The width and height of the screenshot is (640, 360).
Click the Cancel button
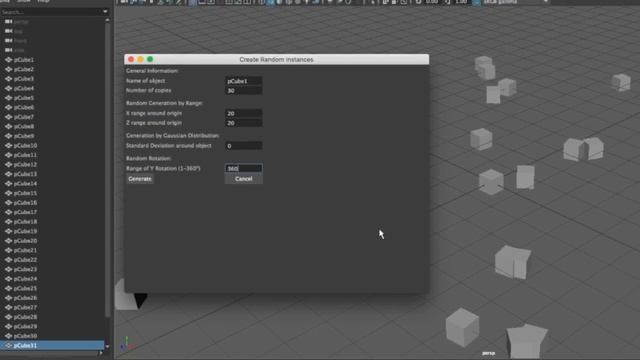pos(244,179)
